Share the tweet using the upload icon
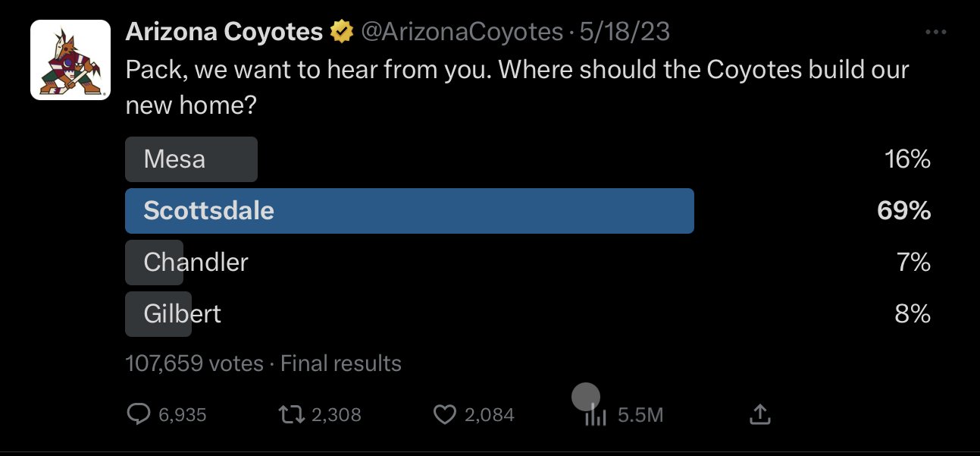980x456 pixels. [759, 414]
